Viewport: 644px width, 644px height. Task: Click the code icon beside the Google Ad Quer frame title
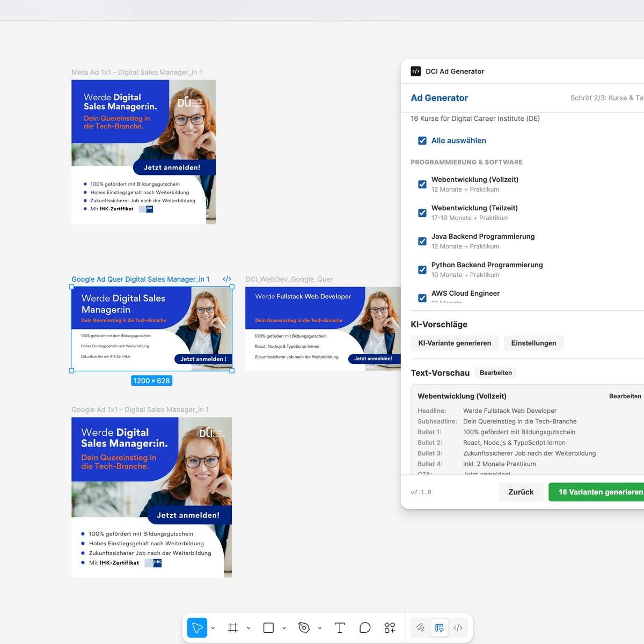point(227,279)
